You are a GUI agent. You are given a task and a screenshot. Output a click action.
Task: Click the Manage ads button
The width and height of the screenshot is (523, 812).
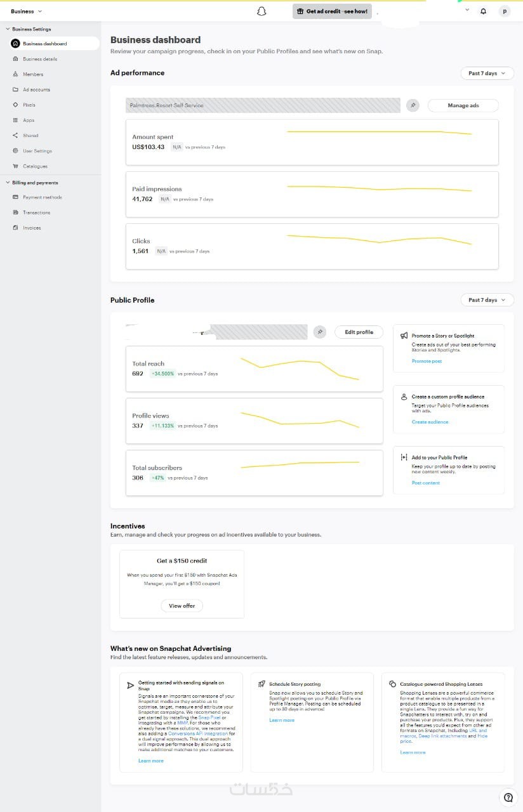coord(463,105)
